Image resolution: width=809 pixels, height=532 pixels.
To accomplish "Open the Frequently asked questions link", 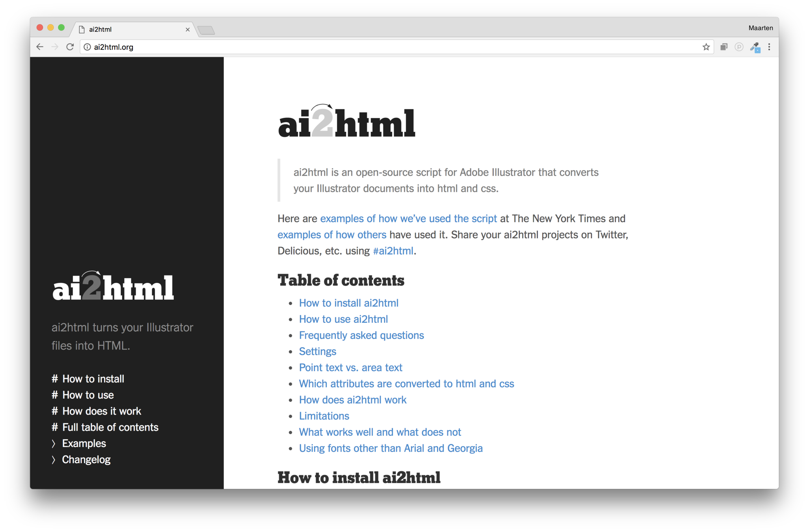I will pos(361,335).
